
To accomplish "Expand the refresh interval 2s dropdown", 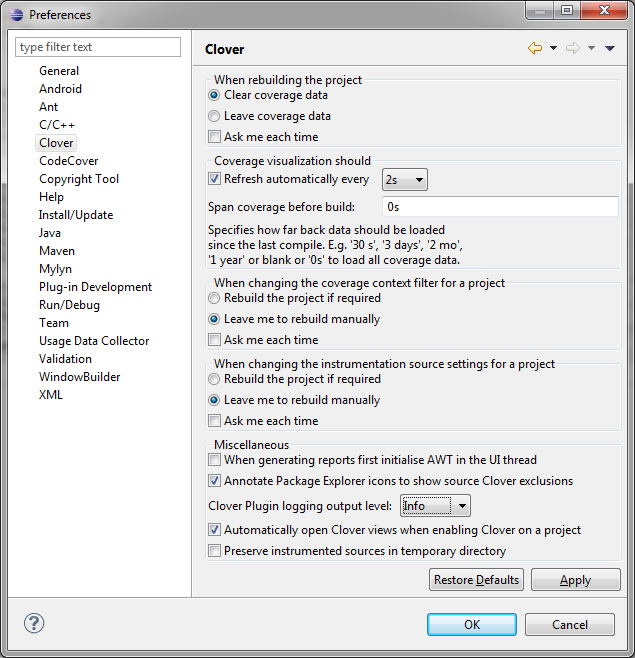I will (405, 179).
